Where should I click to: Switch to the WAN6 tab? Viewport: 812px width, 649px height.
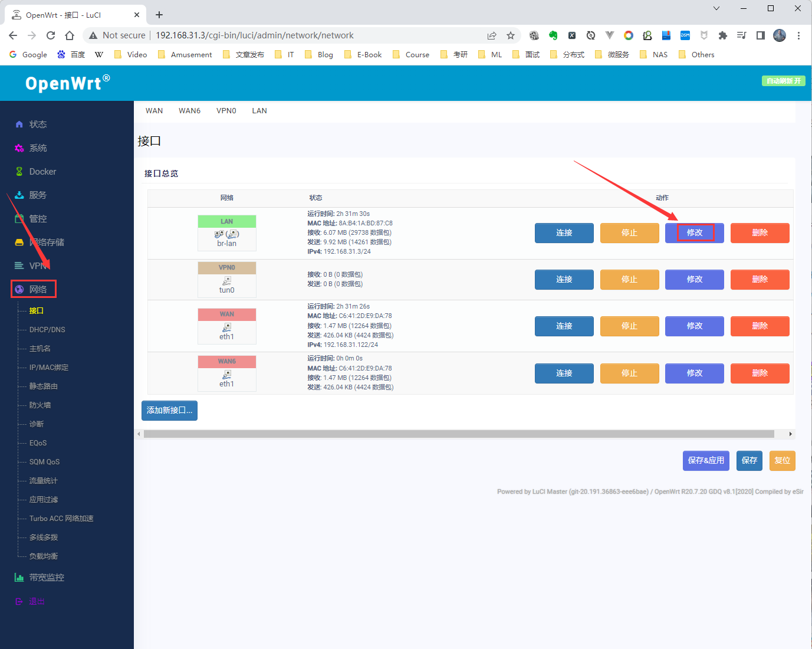tap(189, 111)
